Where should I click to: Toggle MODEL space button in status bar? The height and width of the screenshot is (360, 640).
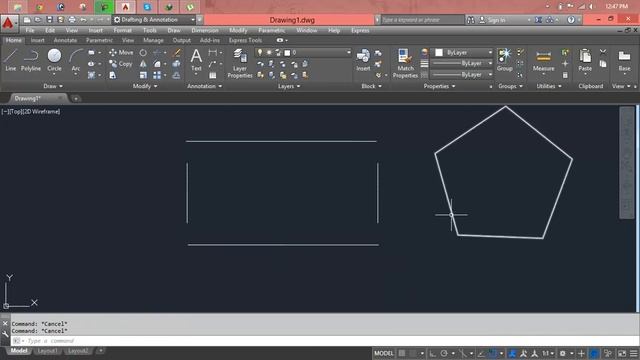(x=384, y=353)
